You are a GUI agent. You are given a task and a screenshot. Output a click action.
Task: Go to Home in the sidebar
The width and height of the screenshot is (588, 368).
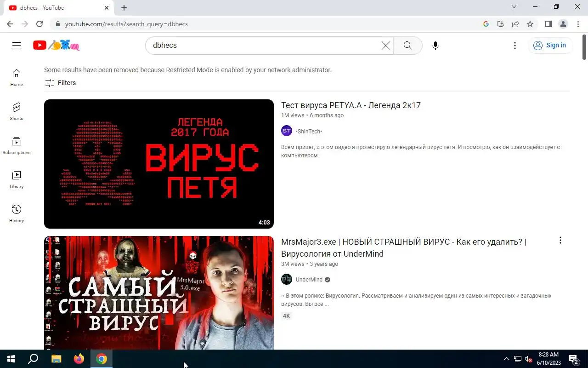[x=17, y=77]
